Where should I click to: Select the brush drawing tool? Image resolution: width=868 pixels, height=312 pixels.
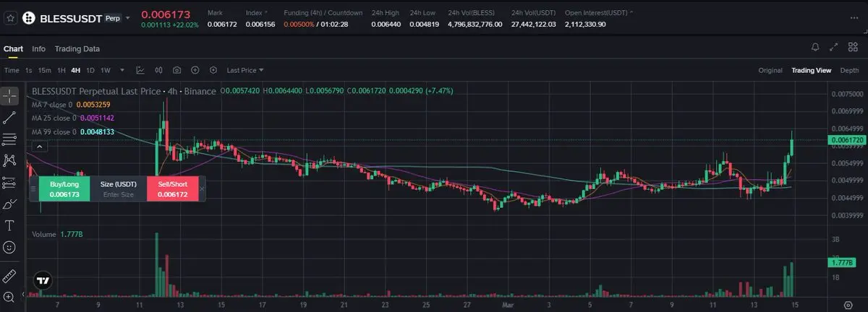click(10, 204)
